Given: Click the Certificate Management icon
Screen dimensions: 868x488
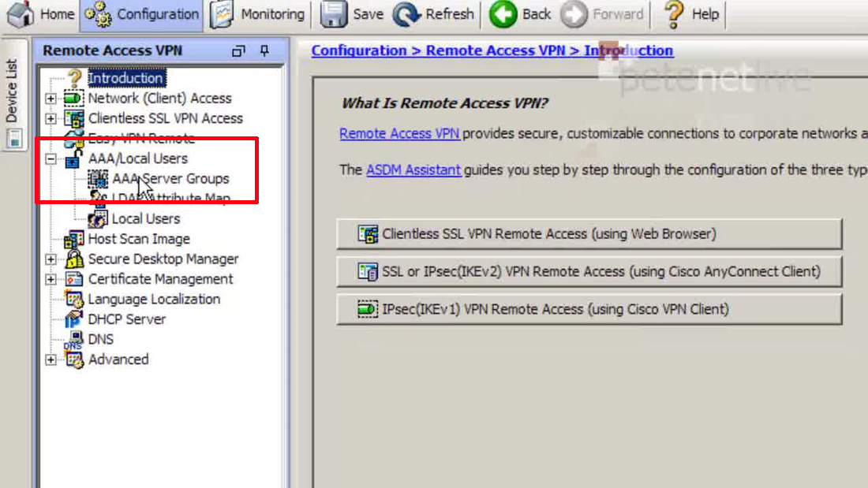Looking at the screenshot, I should click(73, 279).
